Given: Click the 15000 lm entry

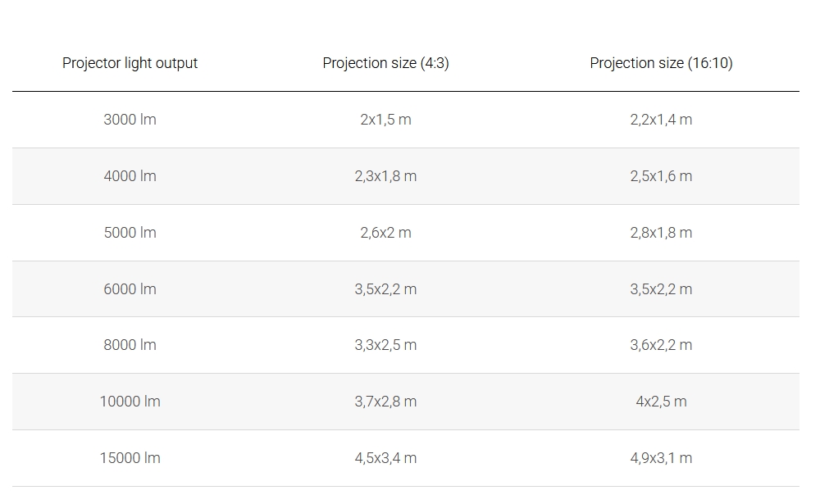Looking at the screenshot, I should (x=130, y=458).
